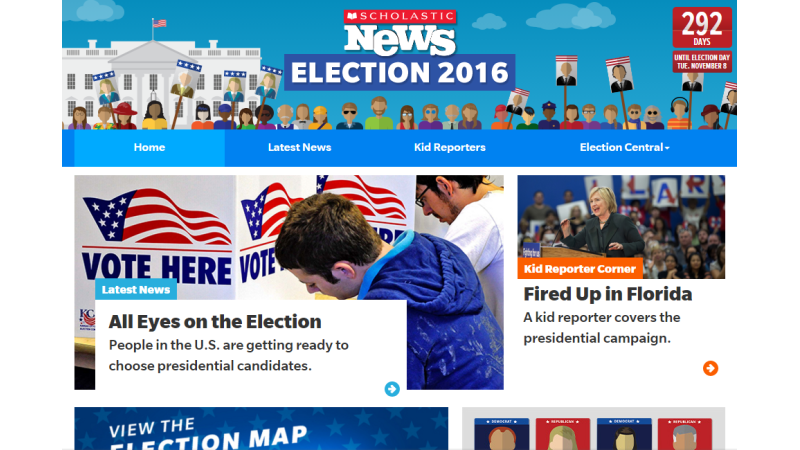Click the orange arrow icon under Fired Up in Florida
Image resolution: width=800 pixels, height=450 pixels.
coord(710,368)
